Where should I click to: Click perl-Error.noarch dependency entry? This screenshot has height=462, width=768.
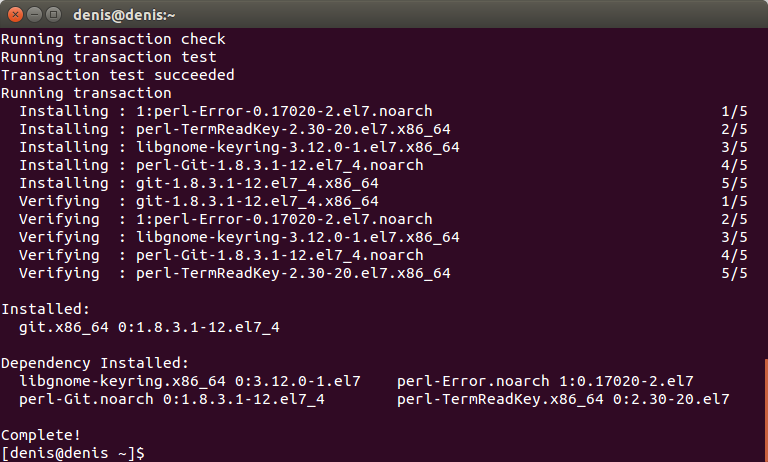[x=545, y=381]
